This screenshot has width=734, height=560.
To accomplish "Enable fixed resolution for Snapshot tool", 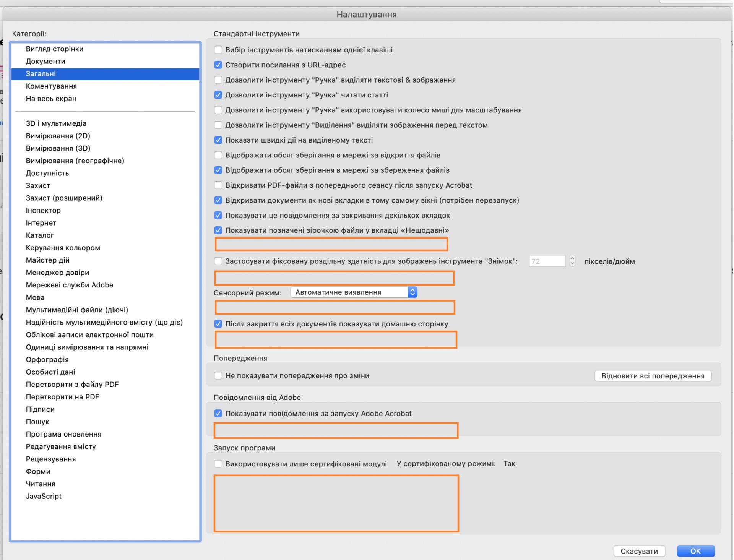I will [x=218, y=261].
